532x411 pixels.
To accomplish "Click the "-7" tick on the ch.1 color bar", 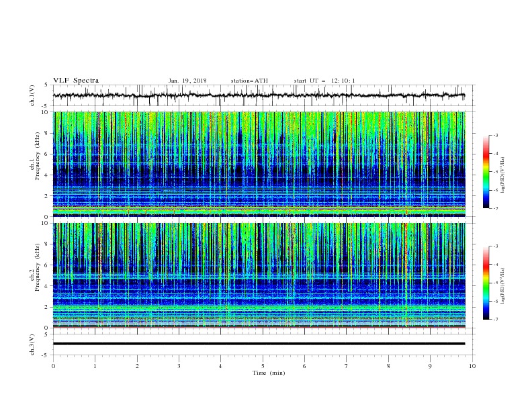I will point(495,208).
